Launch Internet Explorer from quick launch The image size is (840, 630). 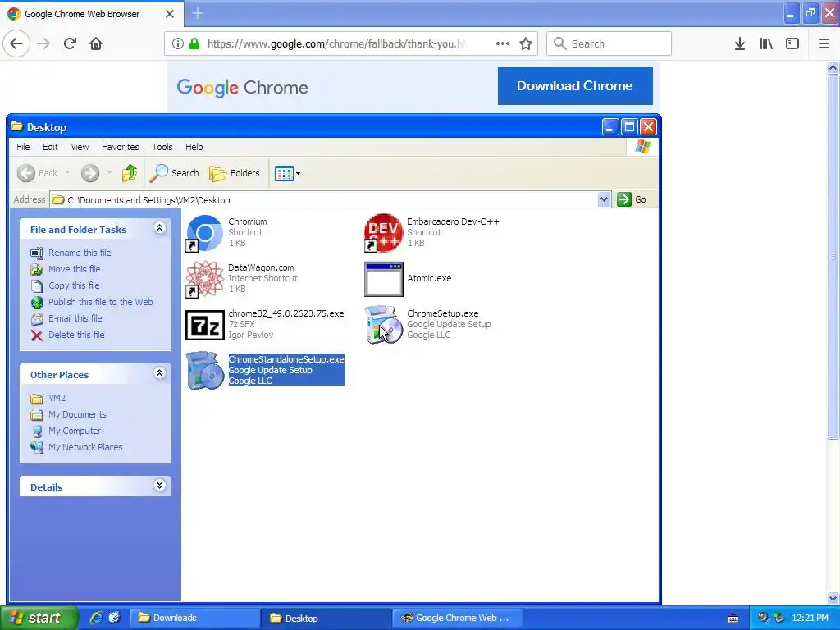click(97, 619)
